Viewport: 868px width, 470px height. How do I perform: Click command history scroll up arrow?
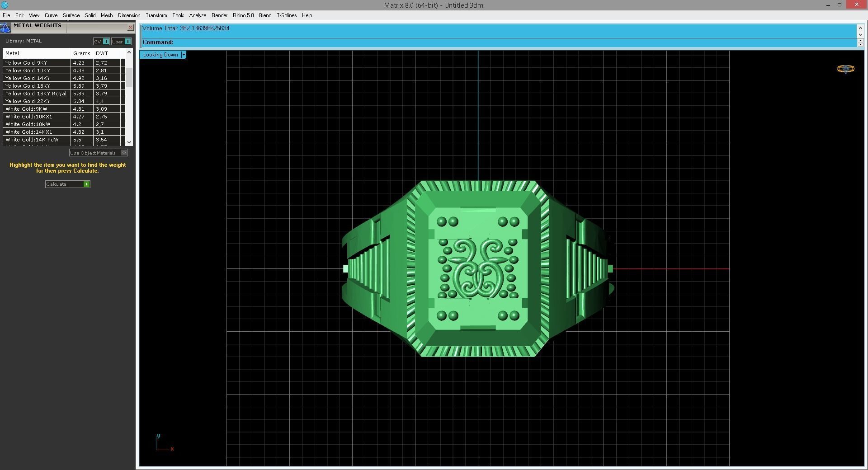coord(860,28)
